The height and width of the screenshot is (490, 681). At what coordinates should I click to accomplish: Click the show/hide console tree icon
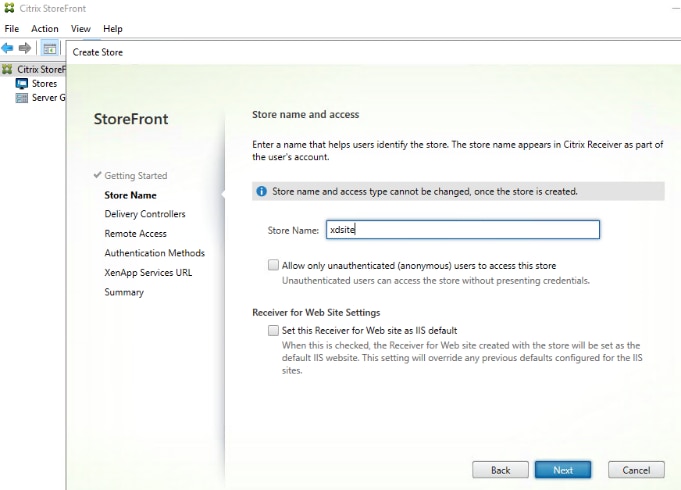pyautogui.click(x=50, y=48)
